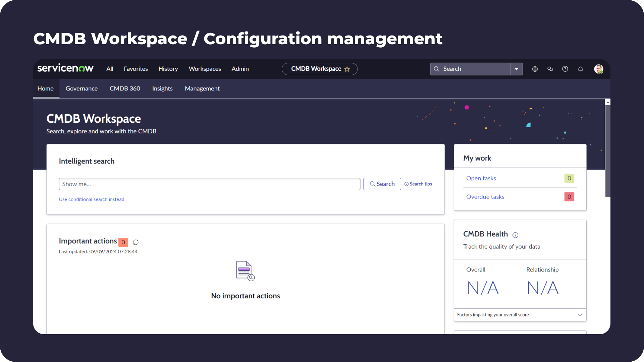
Task: Click the global search magnifier icon
Action: point(436,69)
